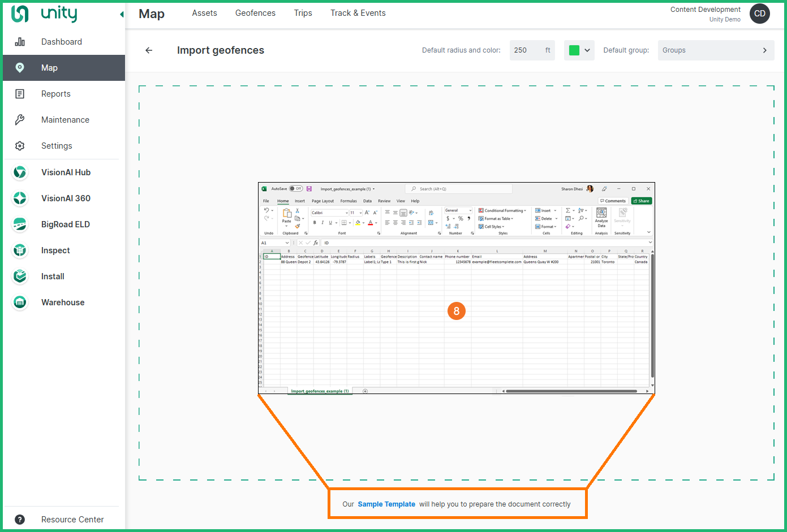Select the Trips tab
The image size is (787, 532).
(303, 13)
